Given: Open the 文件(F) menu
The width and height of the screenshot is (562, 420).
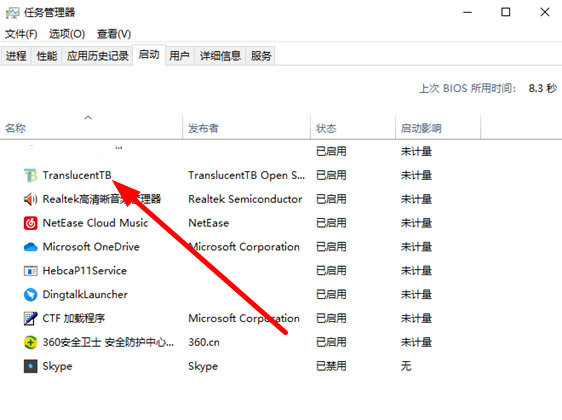Looking at the screenshot, I should point(21,34).
